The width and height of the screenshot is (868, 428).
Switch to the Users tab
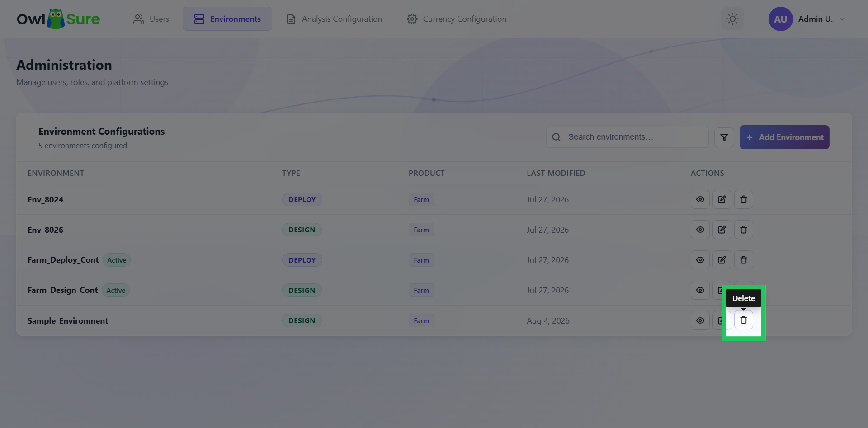(x=151, y=19)
